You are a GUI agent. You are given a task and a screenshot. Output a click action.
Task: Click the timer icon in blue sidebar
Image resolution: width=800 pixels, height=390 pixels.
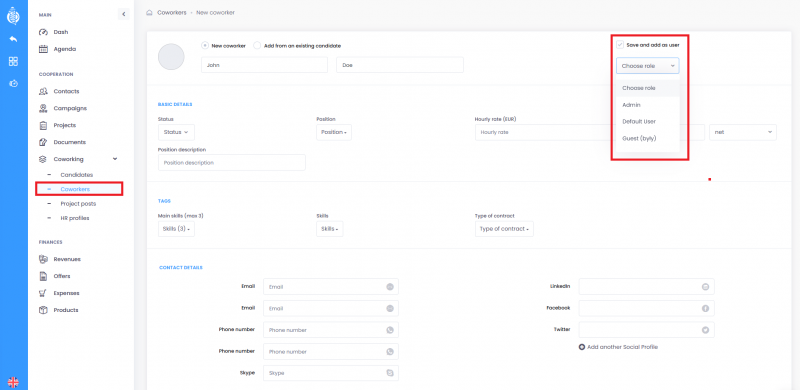point(13,83)
